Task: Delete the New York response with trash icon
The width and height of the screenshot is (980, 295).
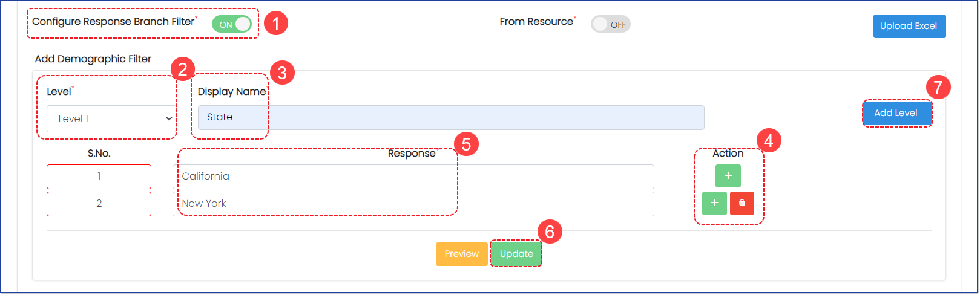Action: (x=742, y=203)
